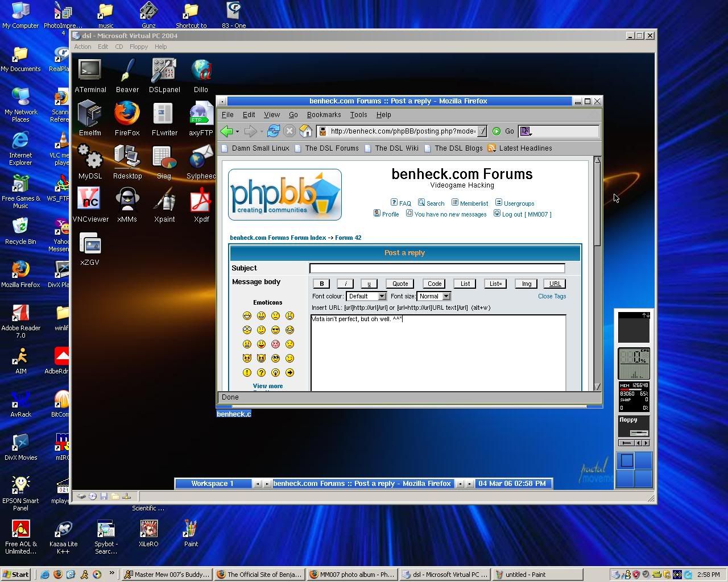Open the Bookmarks menu in Firefox
The image size is (728, 582).
click(x=324, y=115)
